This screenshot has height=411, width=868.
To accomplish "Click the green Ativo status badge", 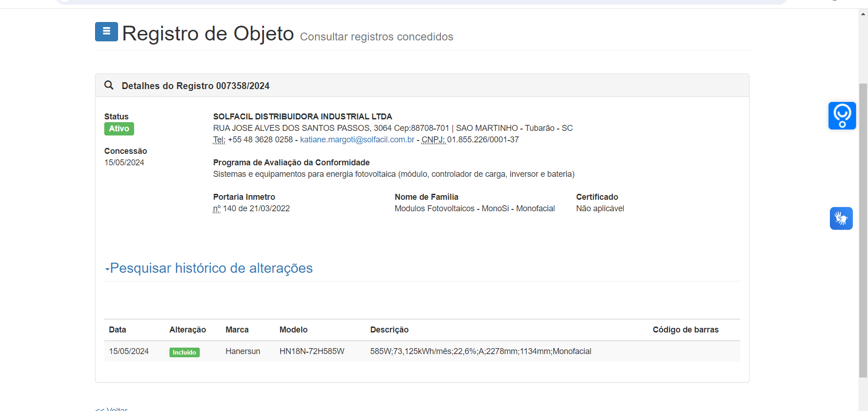I will point(119,129).
